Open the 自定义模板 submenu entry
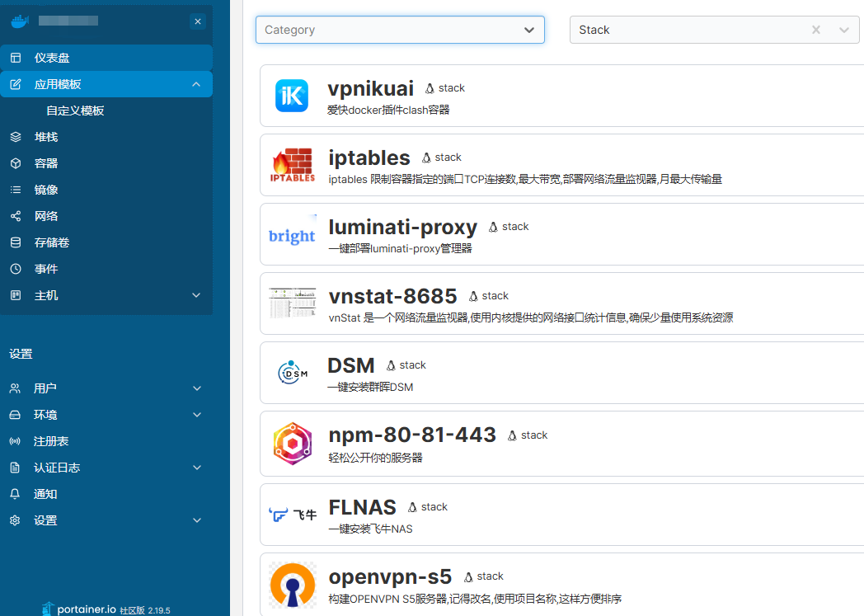The image size is (864, 616). pyautogui.click(x=76, y=111)
